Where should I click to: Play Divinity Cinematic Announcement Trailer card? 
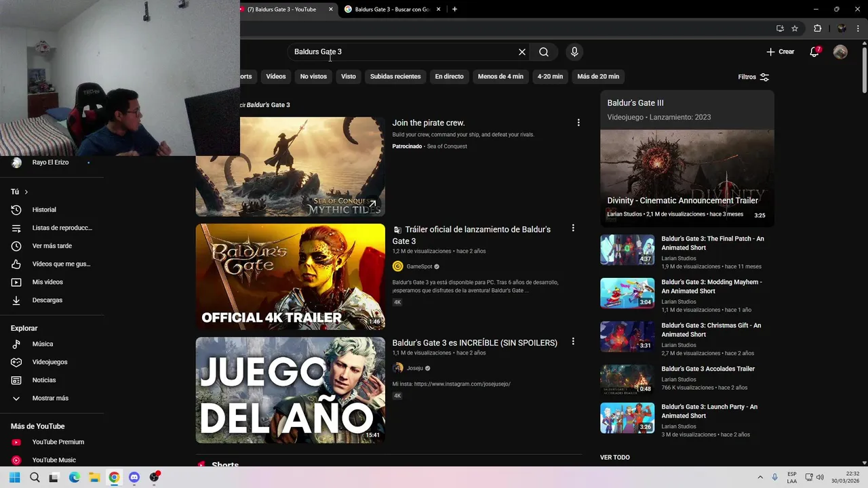(687, 178)
